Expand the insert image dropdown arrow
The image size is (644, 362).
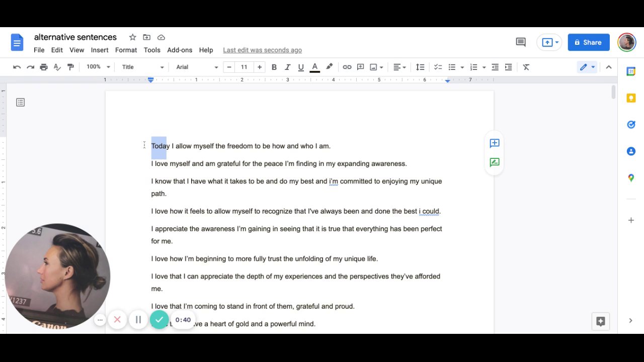[x=381, y=67]
